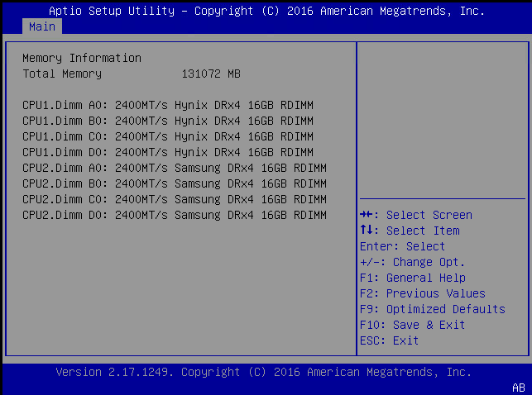Screen dimensions: 532x395
Task: Click the F1: General Help line
Action: click(x=413, y=278)
